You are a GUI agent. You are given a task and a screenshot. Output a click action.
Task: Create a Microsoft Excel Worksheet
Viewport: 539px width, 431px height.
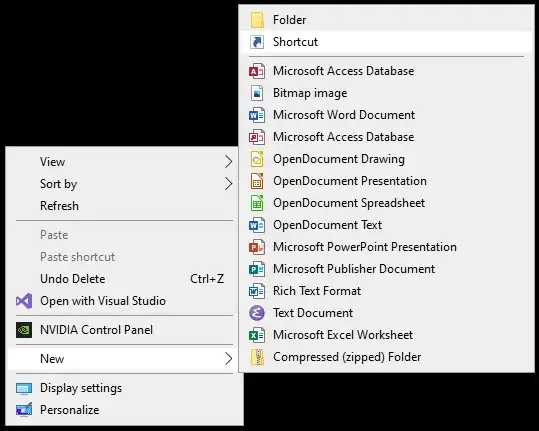(x=386, y=335)
